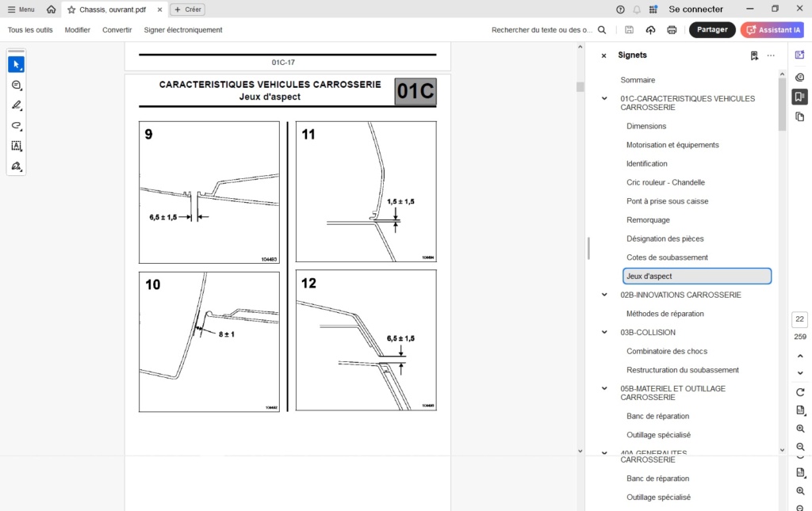Open the Menu hamburger button
Image resolution: width=812 pixels, height=511 pixels.
point(21,10)
